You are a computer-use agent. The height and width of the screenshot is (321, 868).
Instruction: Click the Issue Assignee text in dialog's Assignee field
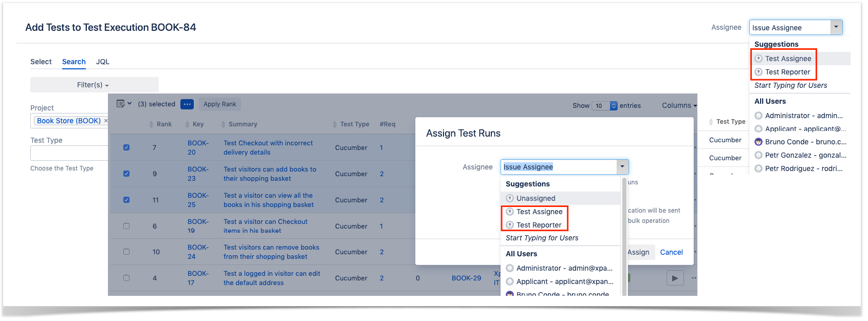click(x=528, y=167)
